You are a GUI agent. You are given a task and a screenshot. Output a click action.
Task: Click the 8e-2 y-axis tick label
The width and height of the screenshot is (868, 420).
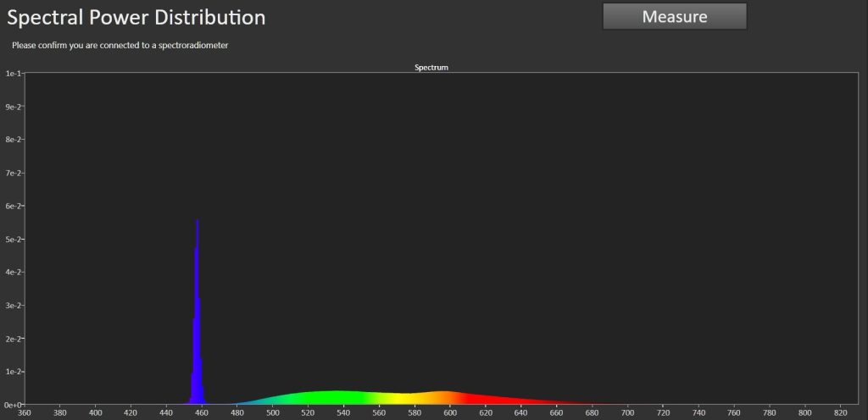coord(13,140)
